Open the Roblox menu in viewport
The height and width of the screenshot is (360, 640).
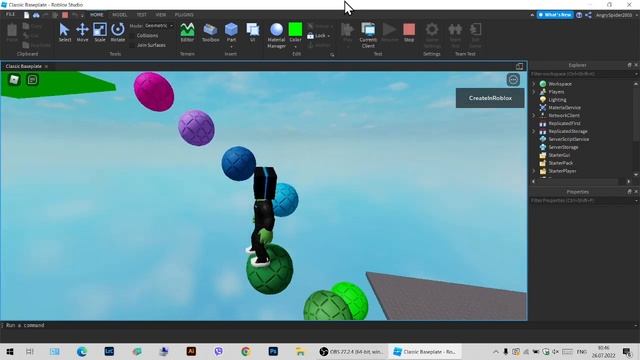pyautogui.click(x=14, y=80)
